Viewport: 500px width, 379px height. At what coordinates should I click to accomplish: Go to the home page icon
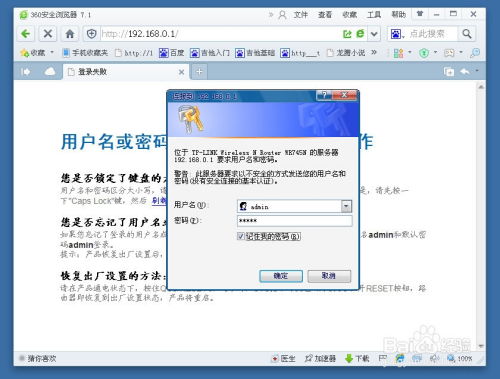(x=70, y=34)
